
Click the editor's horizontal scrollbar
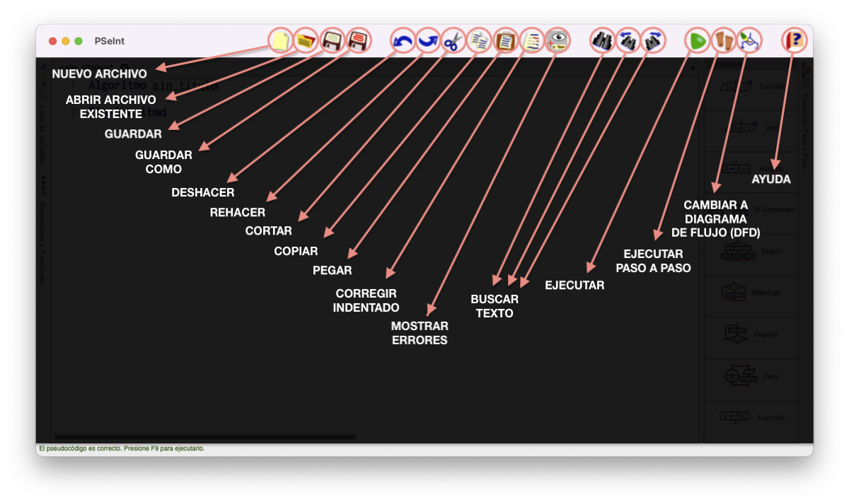tap(205, 438)
